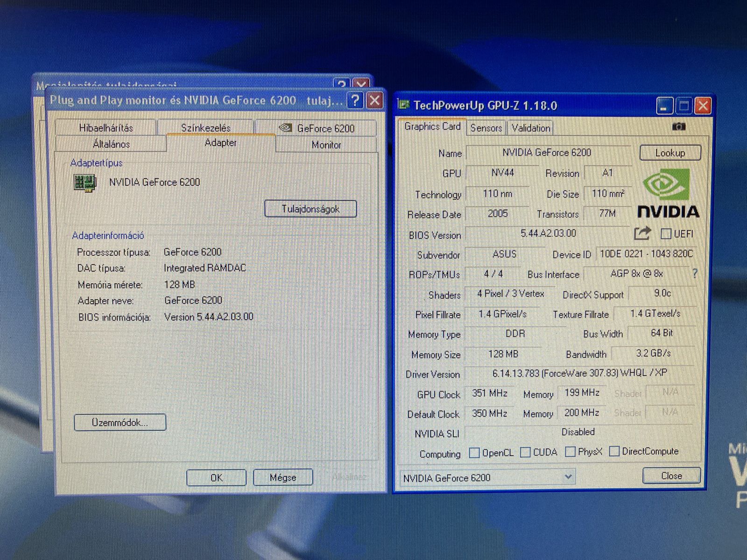The image size is (747, 560).
Task: Click the Mégse button
Action: coord(282,477)
